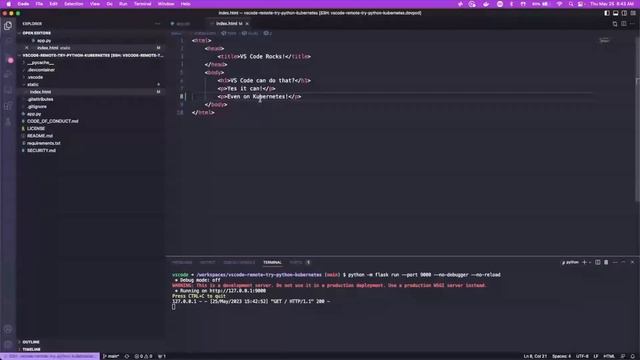Toggle the primary side bar layout icon
Screen dimensions: 640x360
pos(607,13)
